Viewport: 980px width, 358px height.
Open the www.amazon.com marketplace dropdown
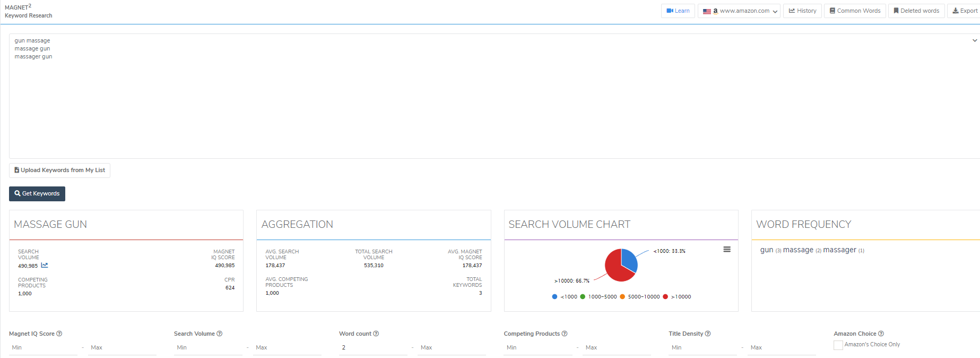739,11
